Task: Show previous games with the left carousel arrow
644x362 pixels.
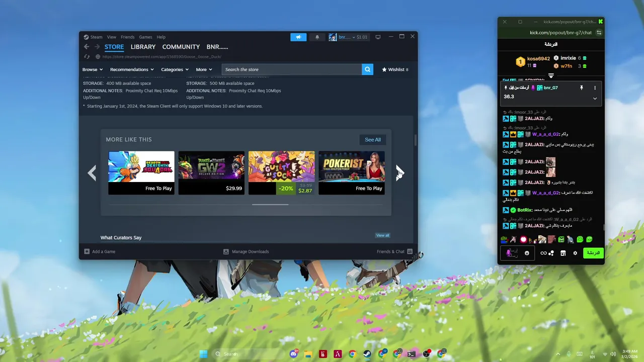Action: coord(92,173)
